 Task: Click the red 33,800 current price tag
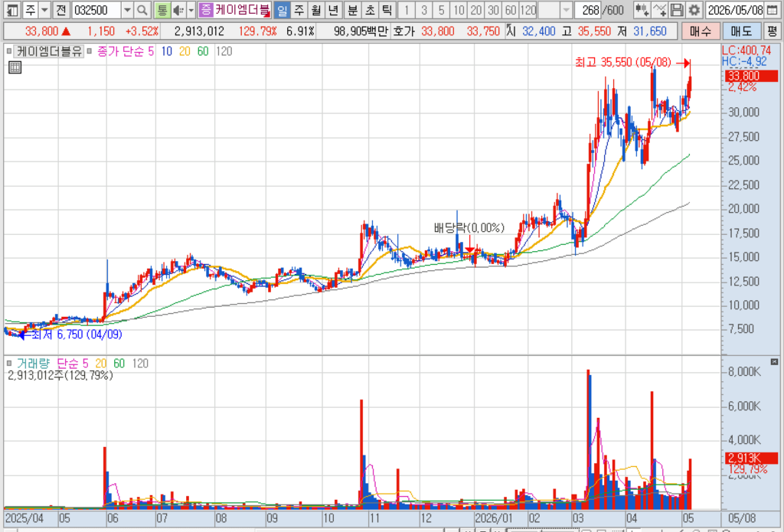pos(751,76)
